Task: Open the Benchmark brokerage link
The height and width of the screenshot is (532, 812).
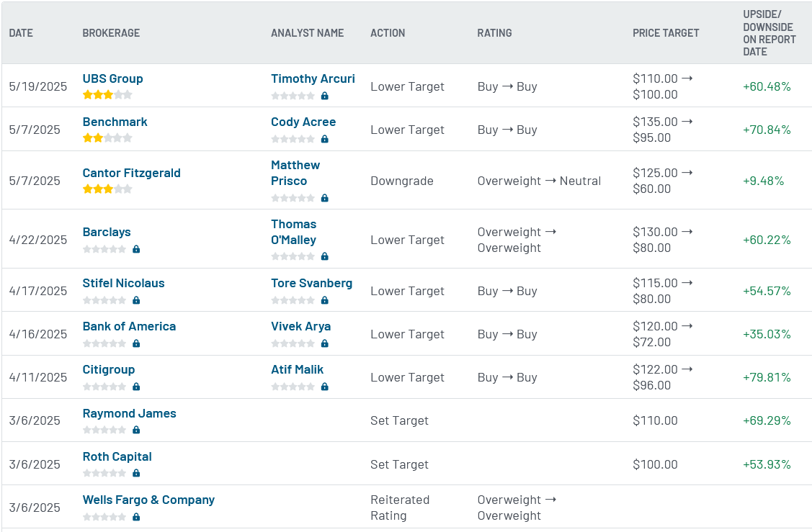Action: 115,122
